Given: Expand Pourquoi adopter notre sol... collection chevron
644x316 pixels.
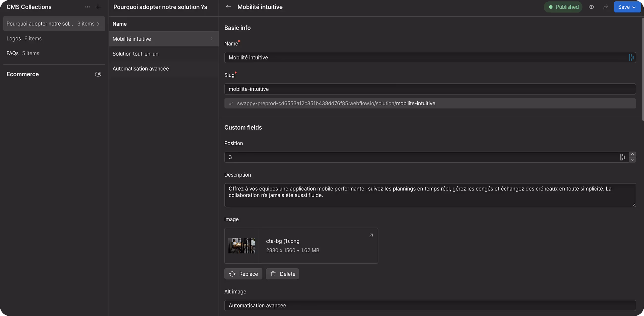Looking at the screenshot, I should pyautogui.click(x=98, y=24).
